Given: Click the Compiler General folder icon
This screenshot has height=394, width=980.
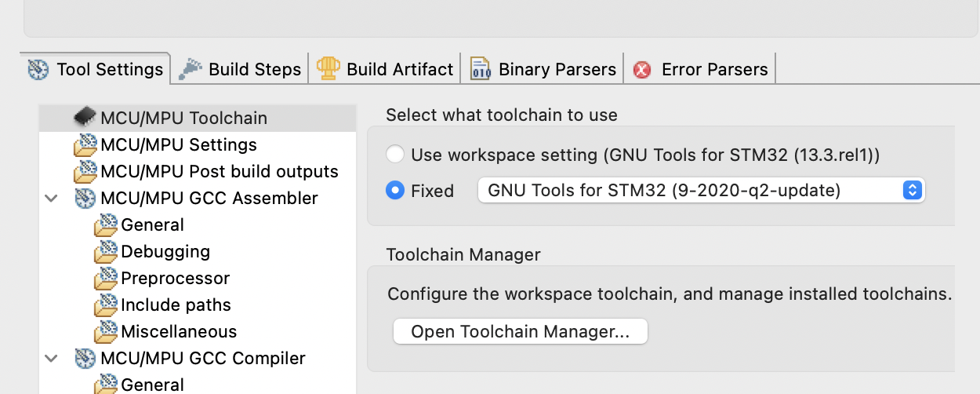Looking at the screenshot, I should click(106, 385).
